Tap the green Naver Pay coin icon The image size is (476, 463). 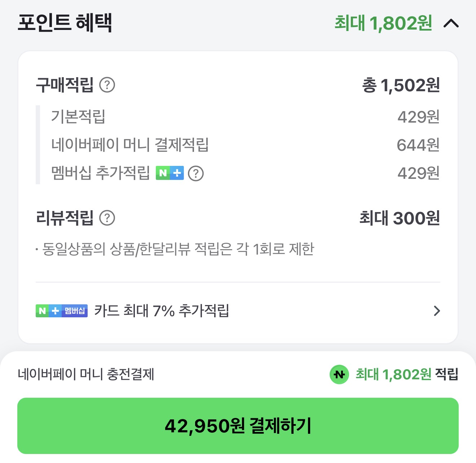(339, 375)
